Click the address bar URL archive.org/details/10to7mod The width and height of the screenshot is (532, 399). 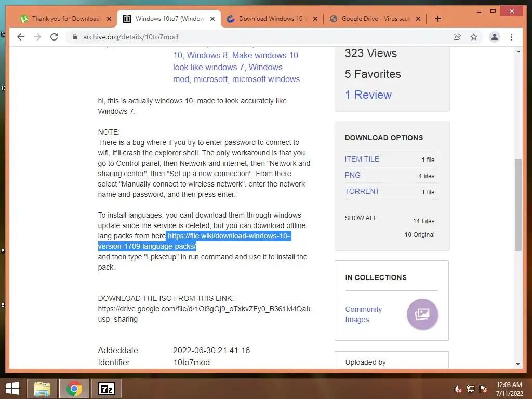coord(130,37)
